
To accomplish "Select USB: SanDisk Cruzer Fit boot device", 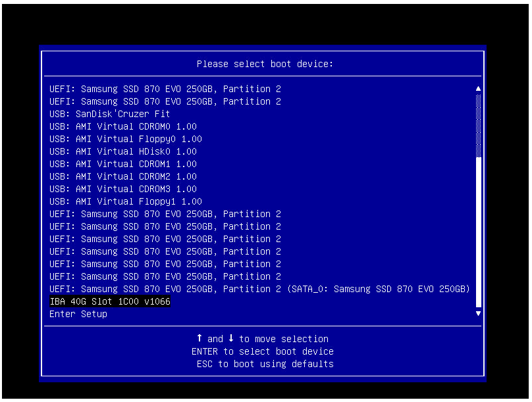I will 109,114.
